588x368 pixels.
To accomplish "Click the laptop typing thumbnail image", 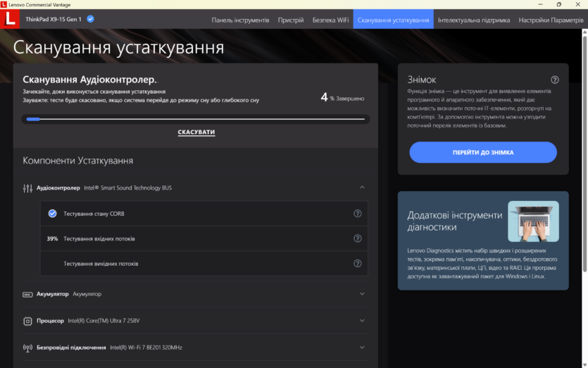I will point(533,221).
